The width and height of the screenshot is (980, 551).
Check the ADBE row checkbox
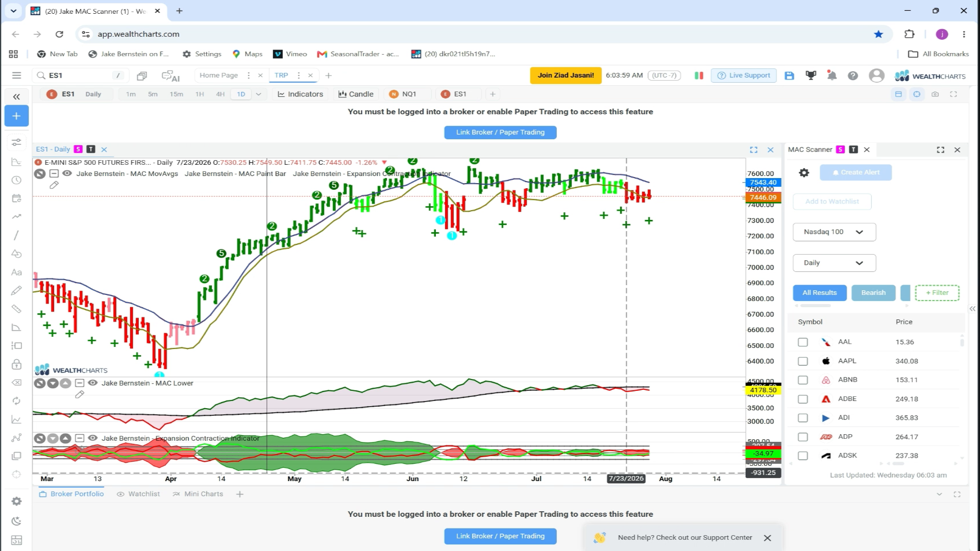[803, 399]
